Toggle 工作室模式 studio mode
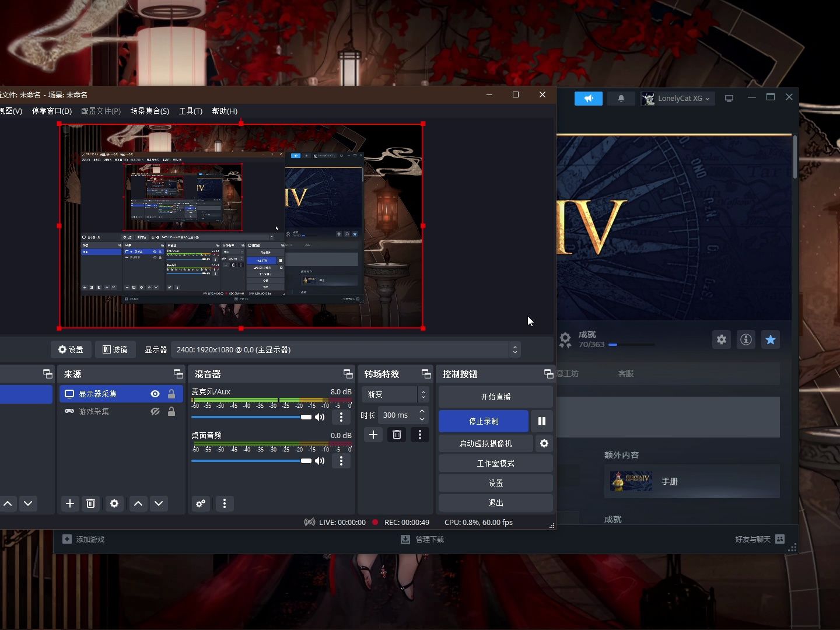This screenshot has height=630, width=840. pos(496,463)
